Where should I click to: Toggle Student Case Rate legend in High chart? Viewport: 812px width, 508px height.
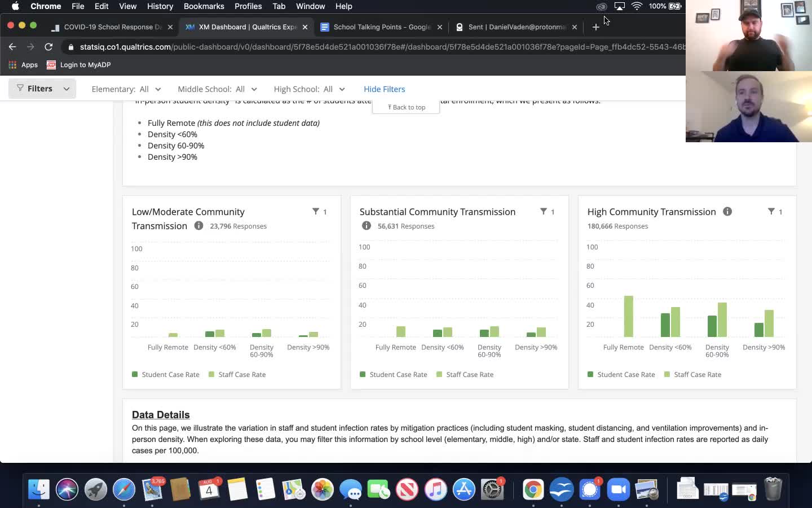(x=621, y=374)
